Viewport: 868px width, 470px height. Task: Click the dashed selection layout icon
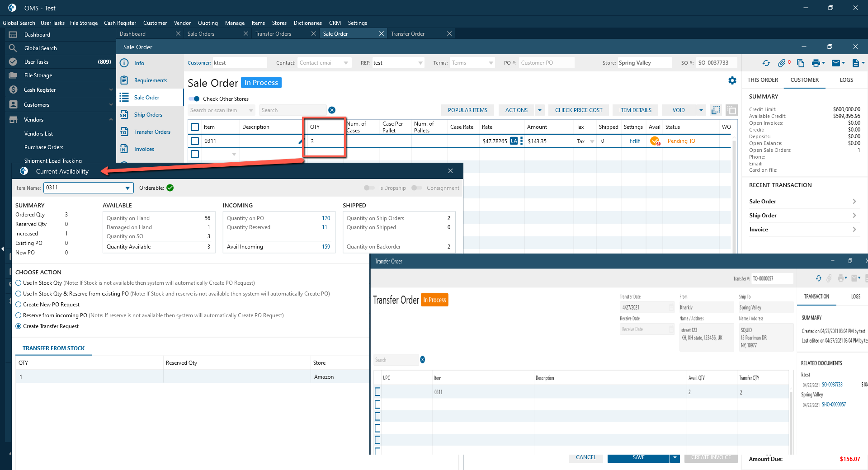pos(716,110)
